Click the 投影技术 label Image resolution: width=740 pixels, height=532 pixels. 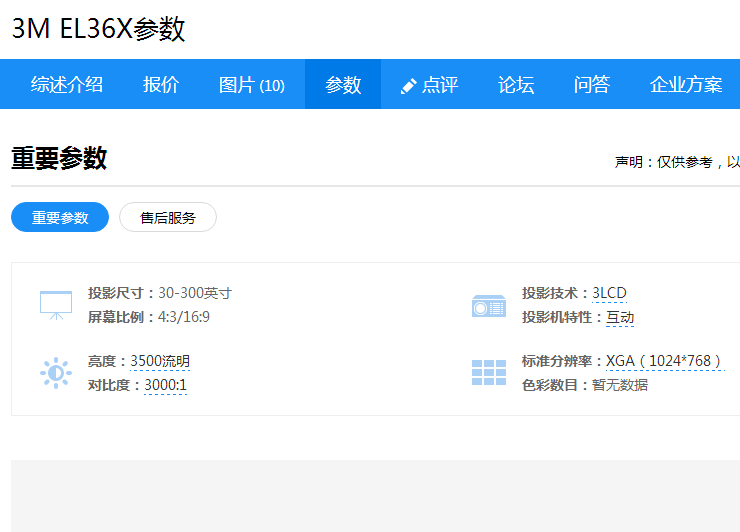tap(550, 293)
